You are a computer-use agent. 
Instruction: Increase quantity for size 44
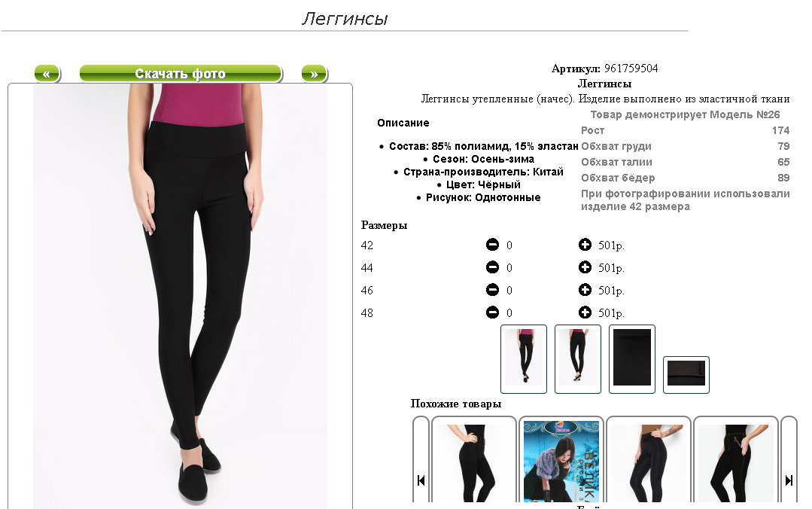[585, 267]
